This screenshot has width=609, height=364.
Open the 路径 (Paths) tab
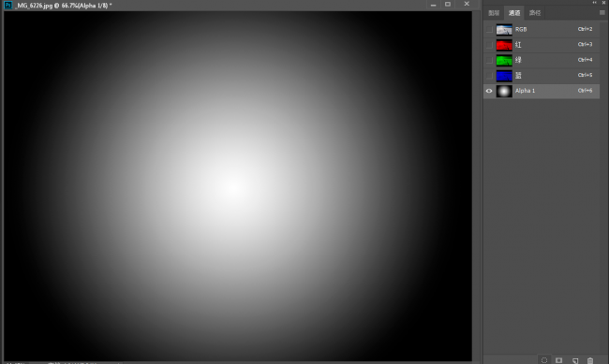tap(535, 13)
